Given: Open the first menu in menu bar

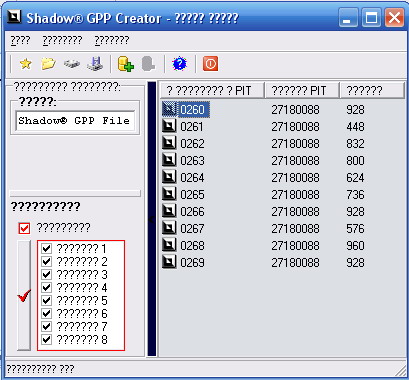Looking at the screenshot, I should [x=20, y=40].
